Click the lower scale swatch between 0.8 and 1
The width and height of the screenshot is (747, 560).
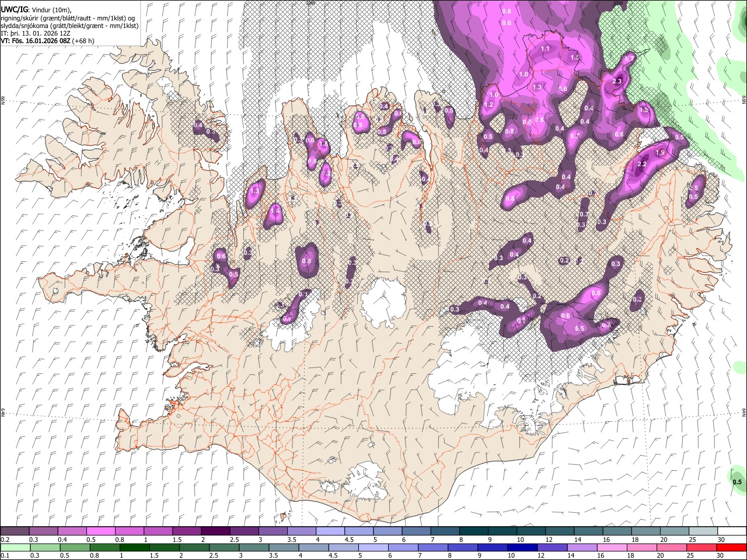click(x=104, y=548)
